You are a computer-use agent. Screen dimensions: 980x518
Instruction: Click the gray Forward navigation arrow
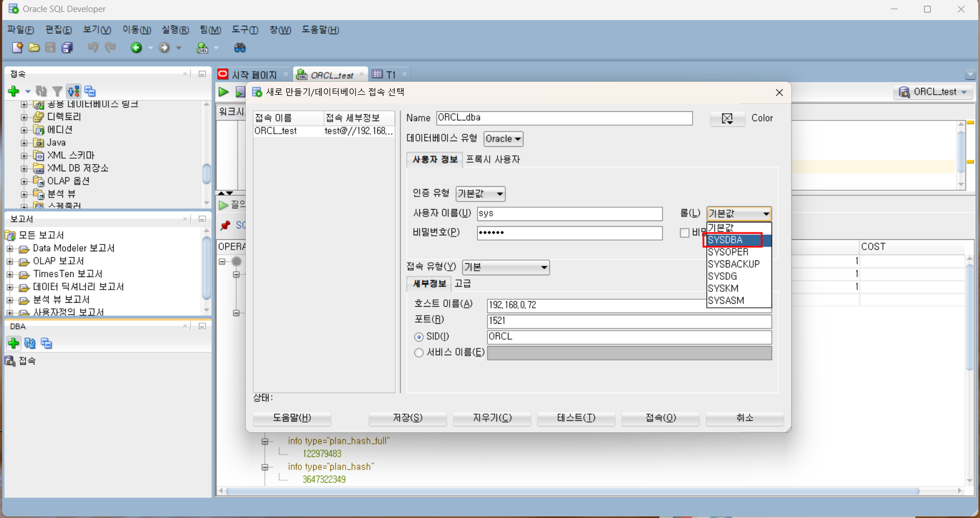(x=165, y=48)
